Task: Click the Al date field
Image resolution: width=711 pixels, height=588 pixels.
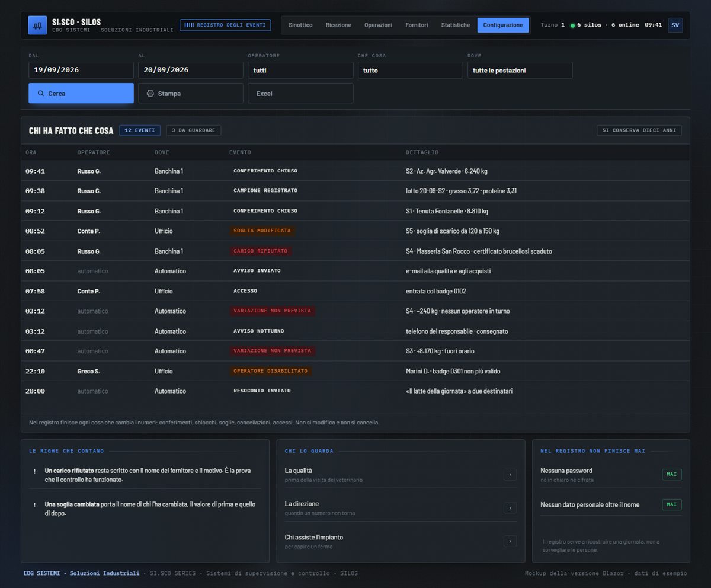Action: 191,70
